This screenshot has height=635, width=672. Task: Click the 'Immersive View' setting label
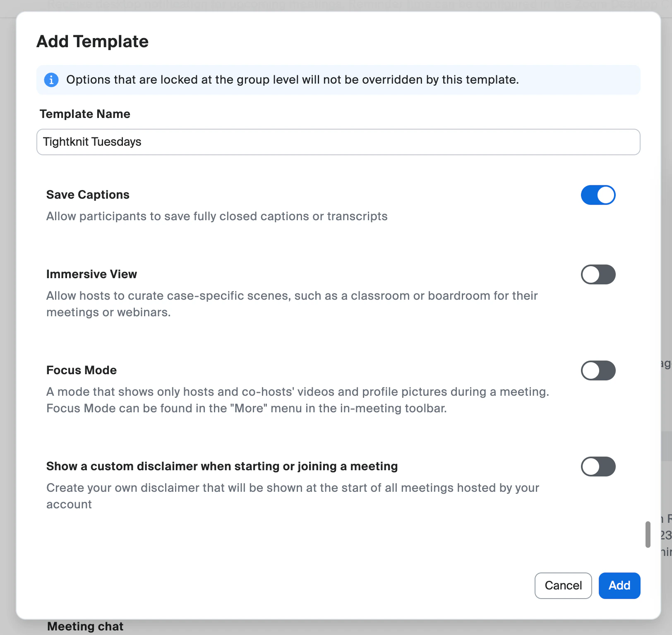point(92,274)
